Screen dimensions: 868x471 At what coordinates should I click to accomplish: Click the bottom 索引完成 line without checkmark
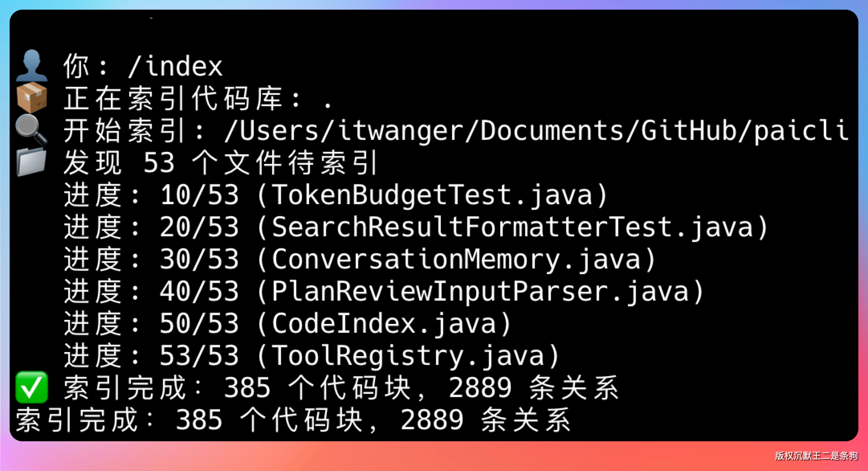pos(293,420)
